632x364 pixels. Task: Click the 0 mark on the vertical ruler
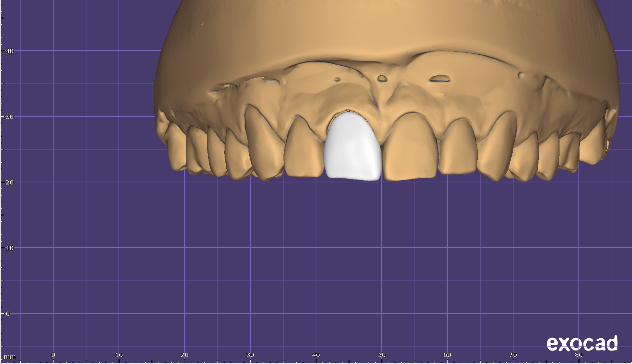click(x=8, y=314)
